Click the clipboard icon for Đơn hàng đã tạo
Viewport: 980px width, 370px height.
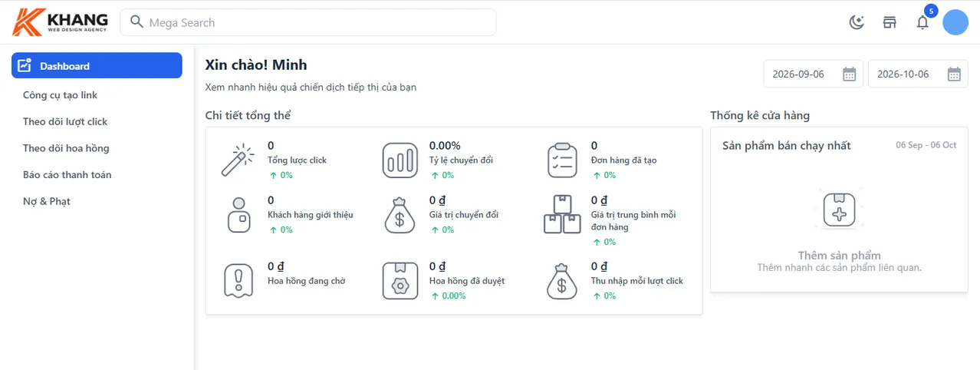click(x=561, y=160)
